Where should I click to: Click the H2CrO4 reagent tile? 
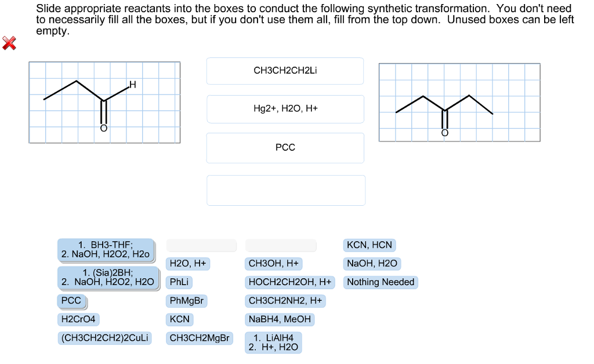click(78, 319)
